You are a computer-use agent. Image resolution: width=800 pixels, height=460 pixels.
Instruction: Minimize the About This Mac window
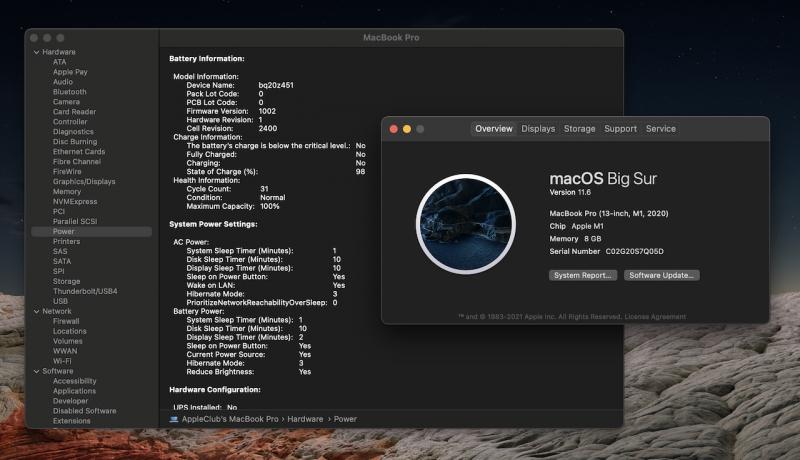(x=407, y=129)
